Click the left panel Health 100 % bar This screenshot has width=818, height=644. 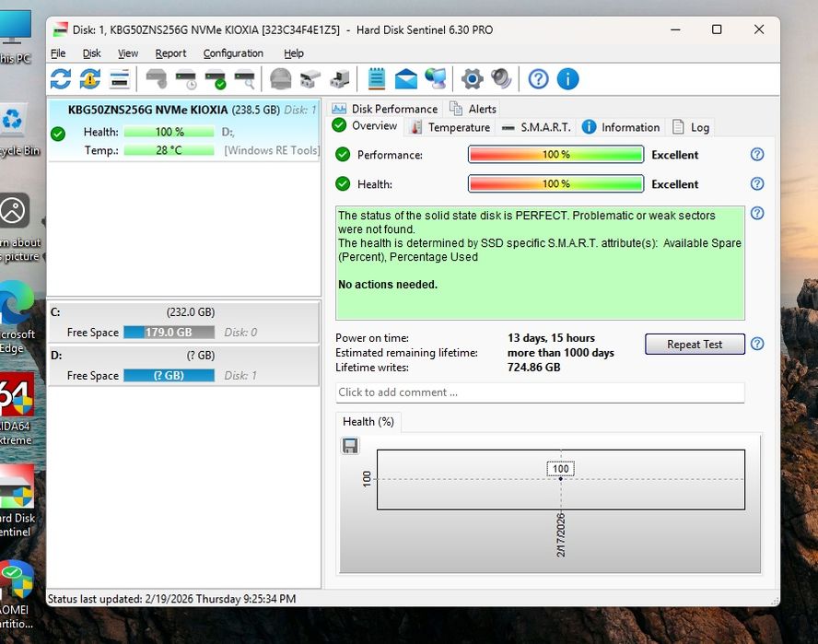tap(169, 132)
